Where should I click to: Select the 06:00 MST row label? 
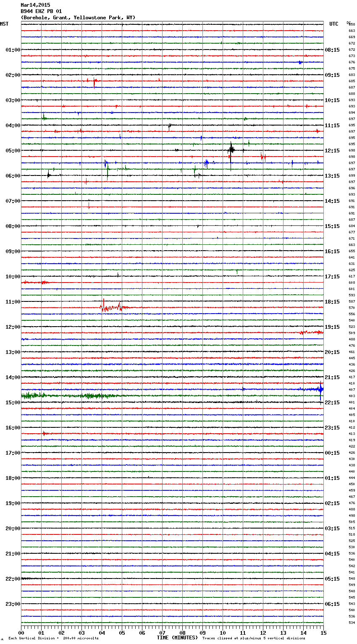13,176
